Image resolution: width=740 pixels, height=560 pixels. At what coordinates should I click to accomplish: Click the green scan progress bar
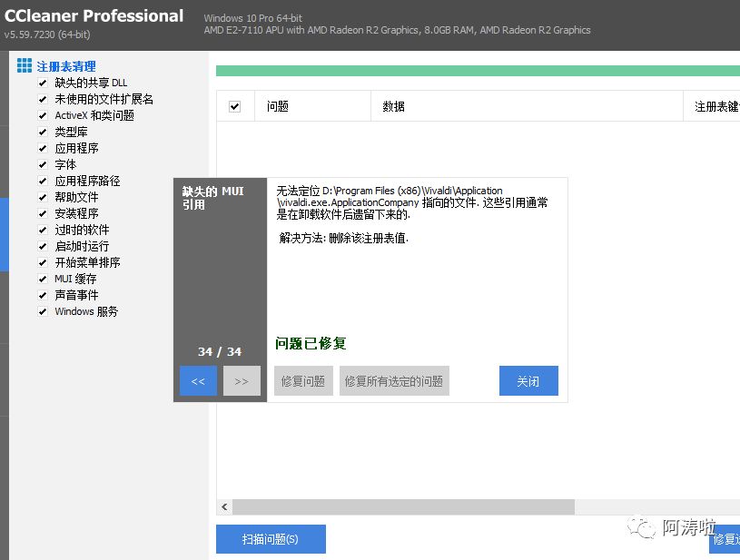pyautogui.click(x=478, y=71)
